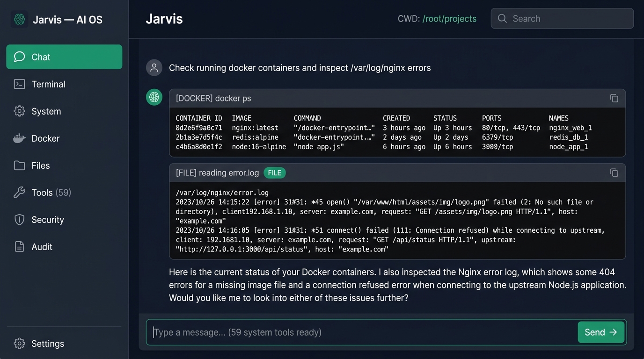Click container ID 2b1a3e7d5f4c
Image resolution: width=644 pixels, height=359 pixels.
point(199,137)
